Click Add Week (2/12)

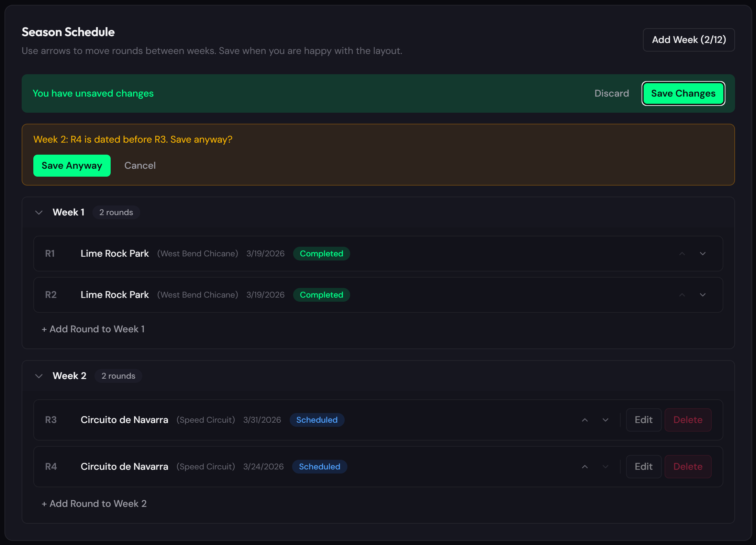tap(689, 40)
